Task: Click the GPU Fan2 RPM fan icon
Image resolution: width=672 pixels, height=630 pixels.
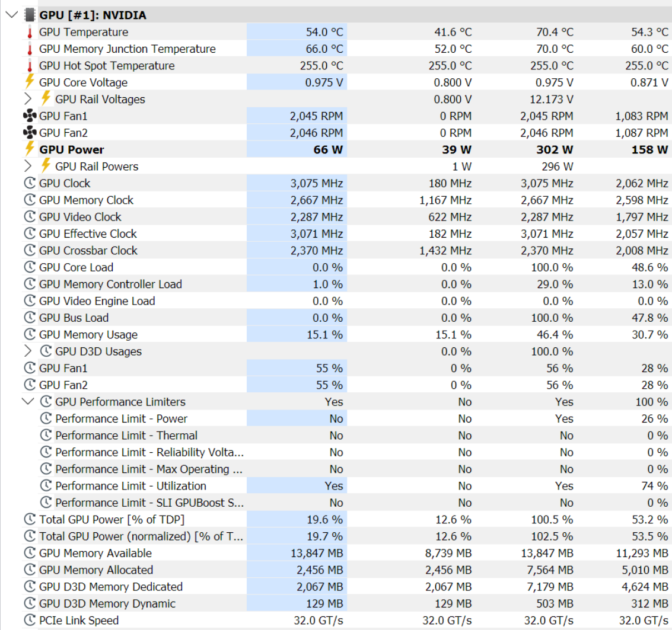Action: [x=30, y=133]
